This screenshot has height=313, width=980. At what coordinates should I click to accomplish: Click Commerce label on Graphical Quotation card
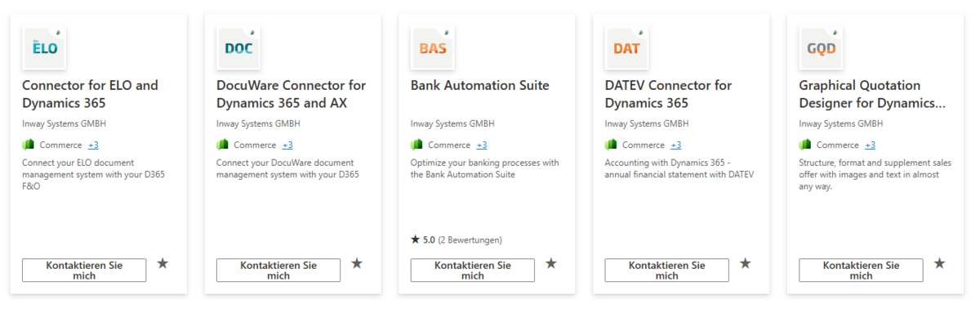click(837, 145)
